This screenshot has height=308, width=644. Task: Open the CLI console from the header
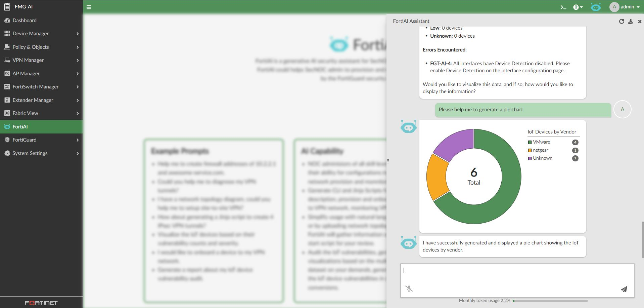(x=563, y=7)
